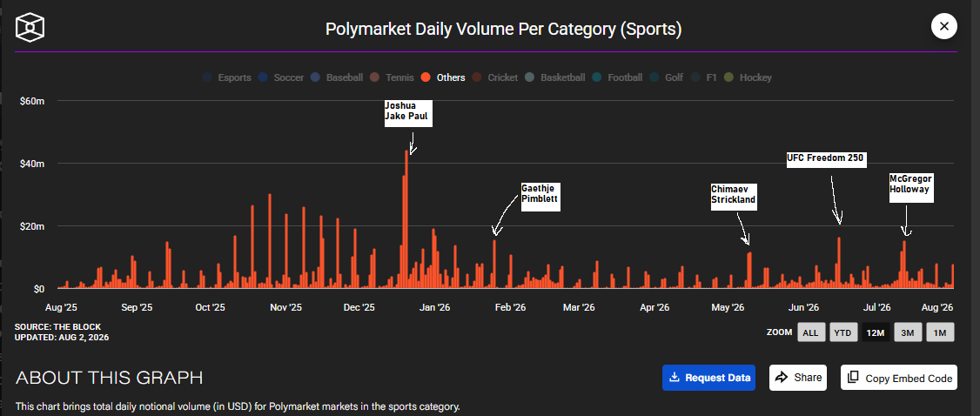
Task: Click the bar marked UFC Freedom 250
Action: pos(839,263)
